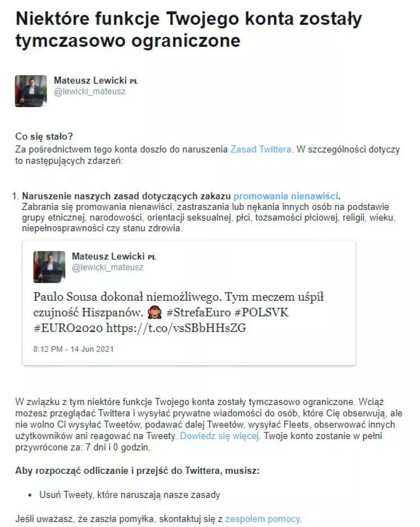The height and width of the screenshot is (527, 420).
Task: Click the Mateusz Lewicki name in the header
Action: tap(90, 80)
